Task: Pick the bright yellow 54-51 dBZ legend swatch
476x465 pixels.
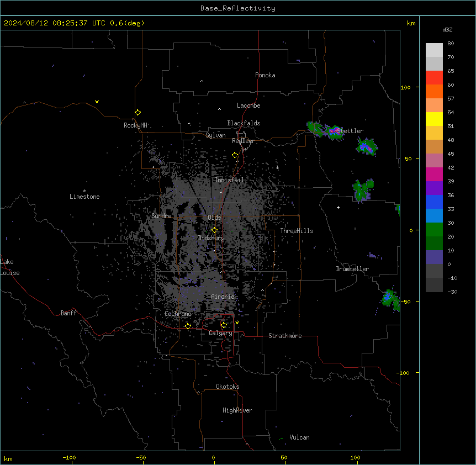Action: click(434, 119)
